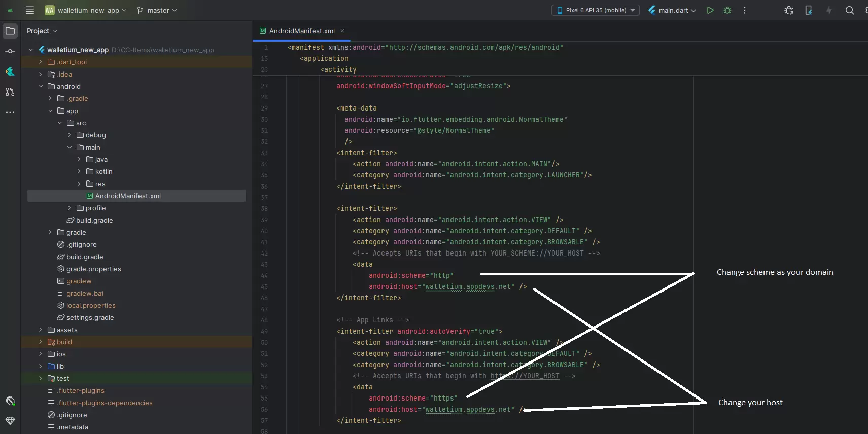Click the <!-- App Links --> comment

coord(372,320)
